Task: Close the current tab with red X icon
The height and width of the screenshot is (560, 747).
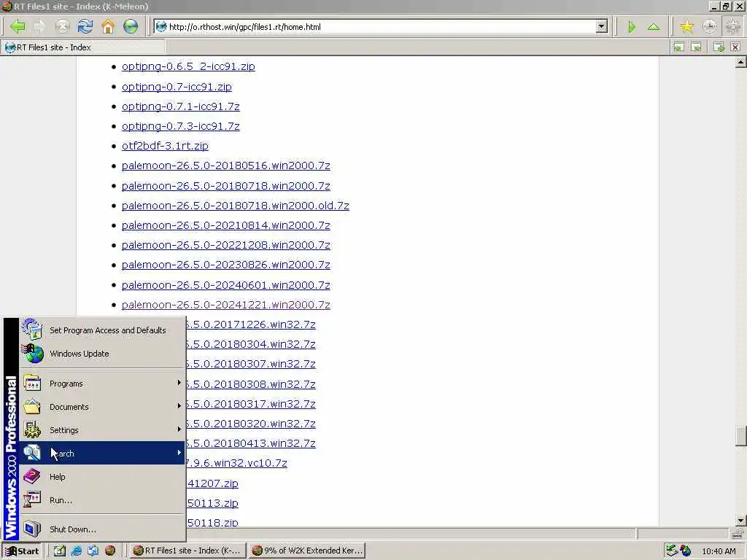Action: 735,47
